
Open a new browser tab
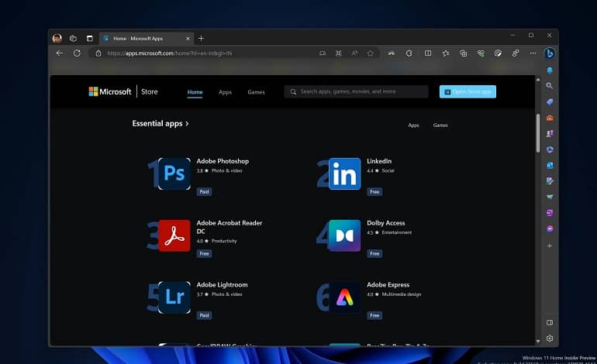pyautogui.click(x=201, y=38)
